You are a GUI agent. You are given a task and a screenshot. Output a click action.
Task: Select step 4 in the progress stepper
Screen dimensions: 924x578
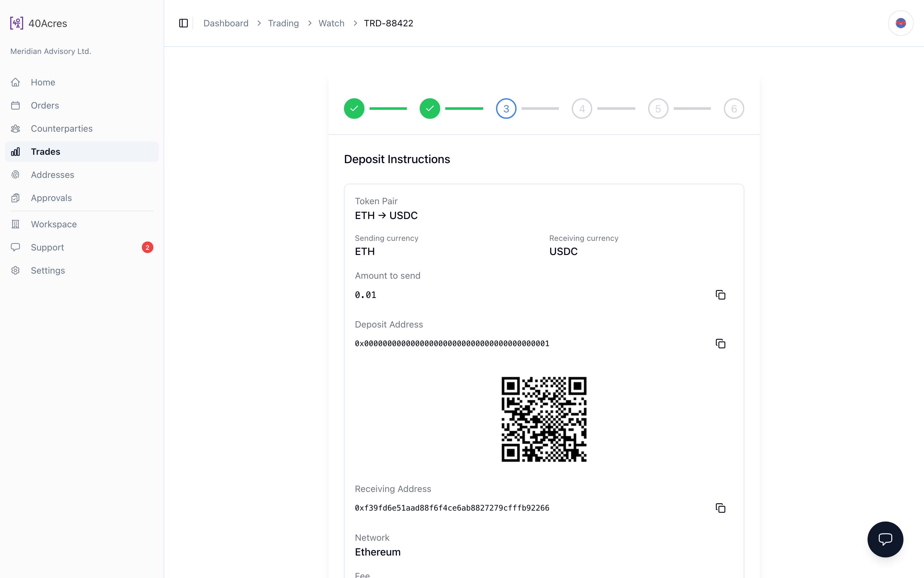click(582, 109)
